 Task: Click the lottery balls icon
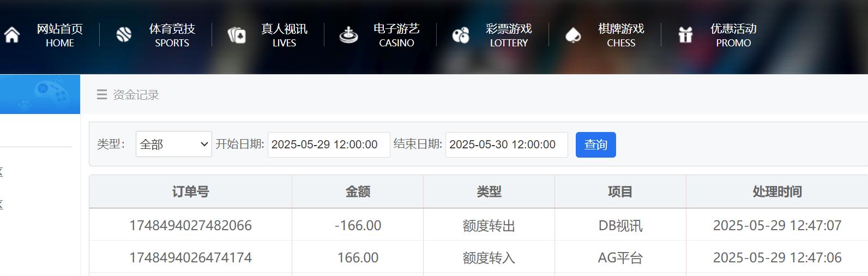point(461,35)
